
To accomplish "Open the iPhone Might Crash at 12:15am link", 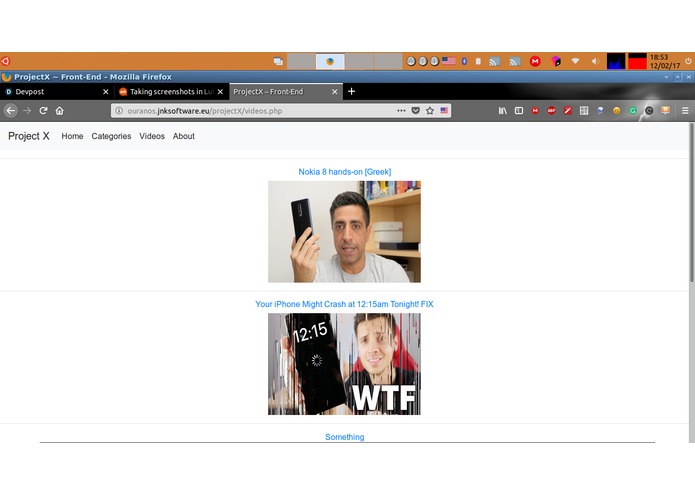I will click(x=344, y=304).
